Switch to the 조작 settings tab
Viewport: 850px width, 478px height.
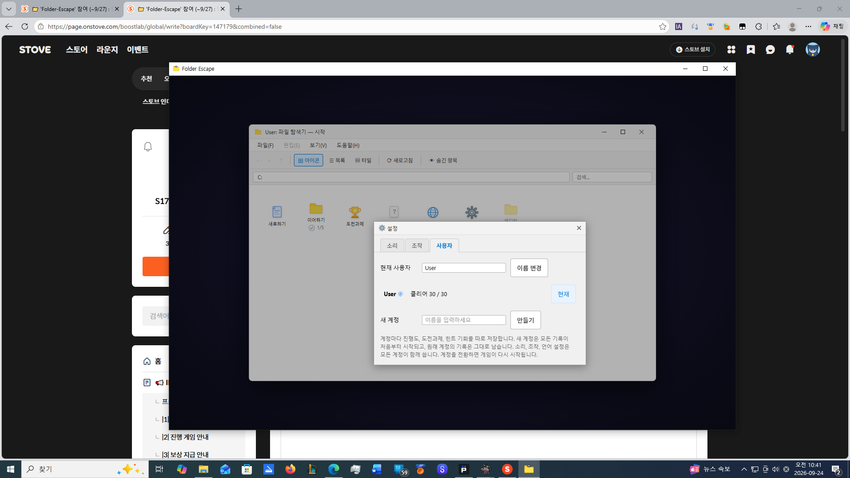416,246
